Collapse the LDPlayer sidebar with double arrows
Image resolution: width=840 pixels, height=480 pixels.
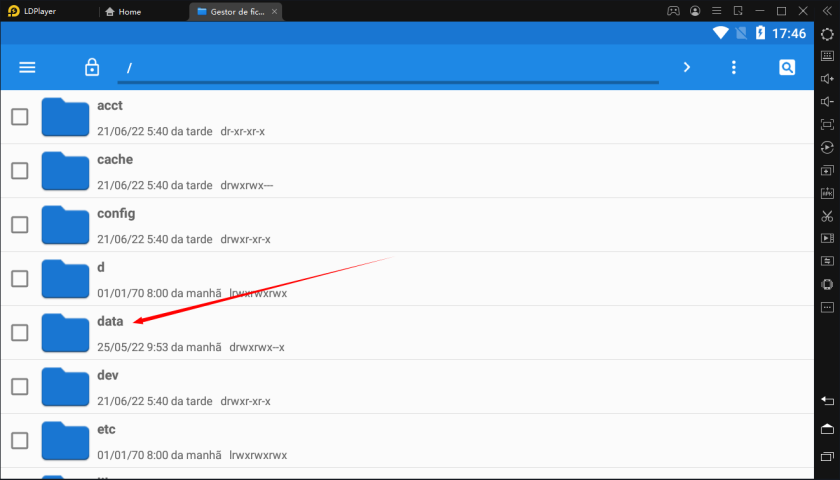coord(827,11)
